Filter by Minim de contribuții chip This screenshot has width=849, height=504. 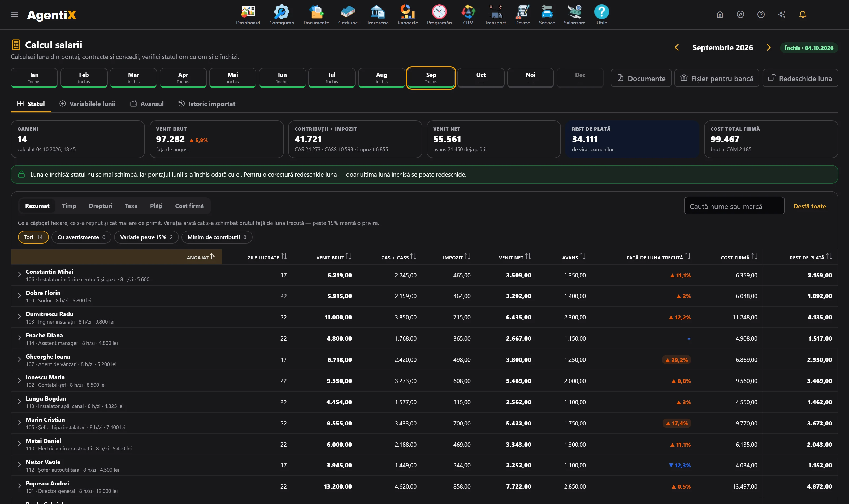pos(217,237)
